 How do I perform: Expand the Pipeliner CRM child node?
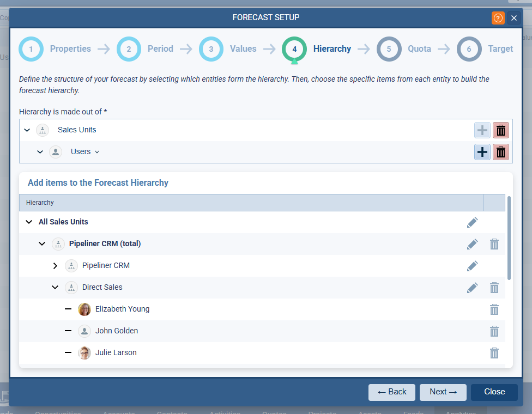(x=55, y=265)
